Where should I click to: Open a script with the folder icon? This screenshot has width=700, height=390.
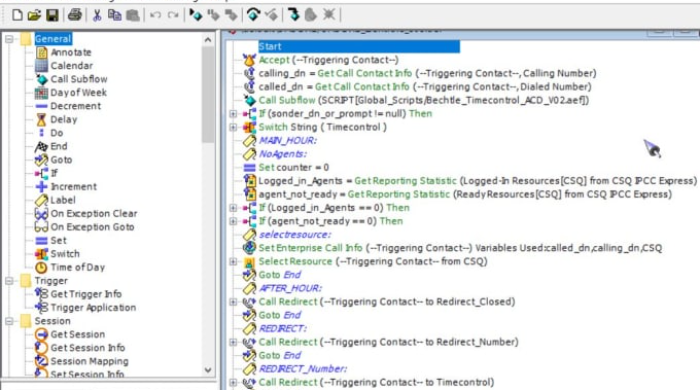click(34, 15)
